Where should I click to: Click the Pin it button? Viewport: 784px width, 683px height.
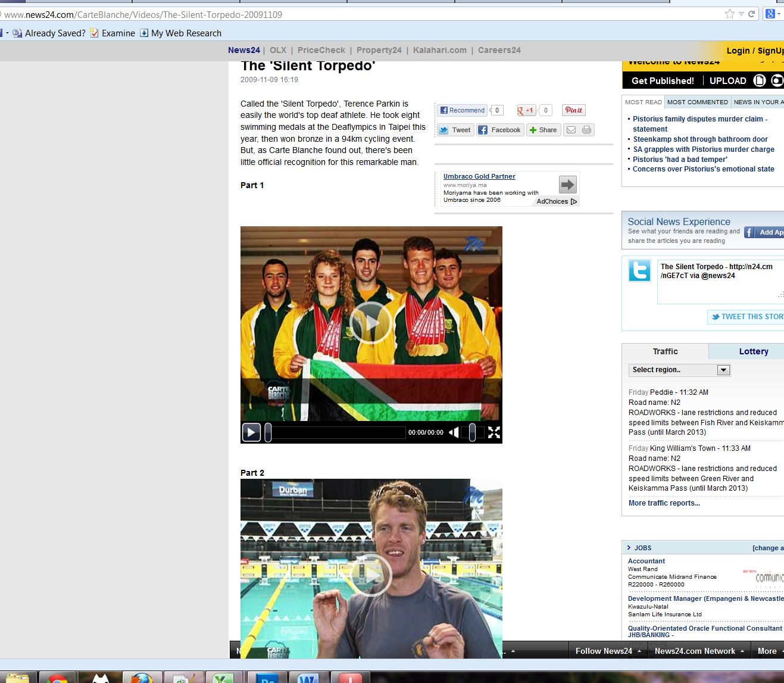click(x=573, y=110)
